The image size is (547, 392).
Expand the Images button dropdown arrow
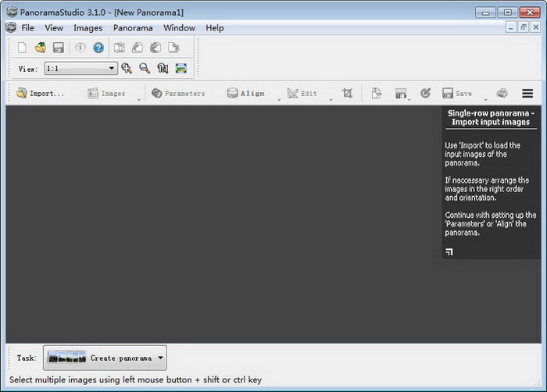point(139,100)
